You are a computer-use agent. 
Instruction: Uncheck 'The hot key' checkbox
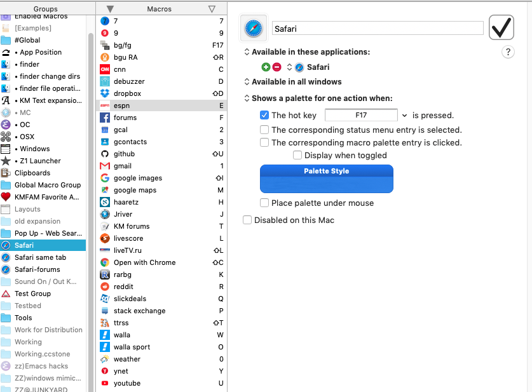pyautogui.click(x=264, y=116)
